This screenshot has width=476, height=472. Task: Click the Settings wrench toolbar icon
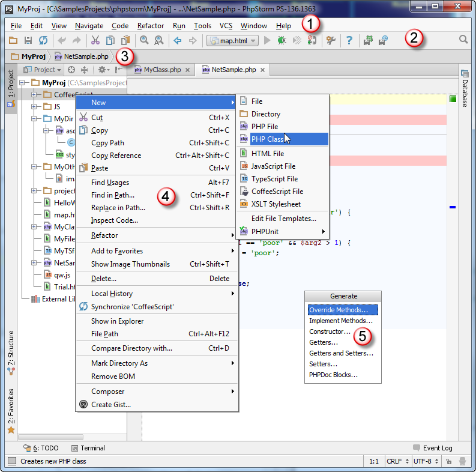point(331,40)
